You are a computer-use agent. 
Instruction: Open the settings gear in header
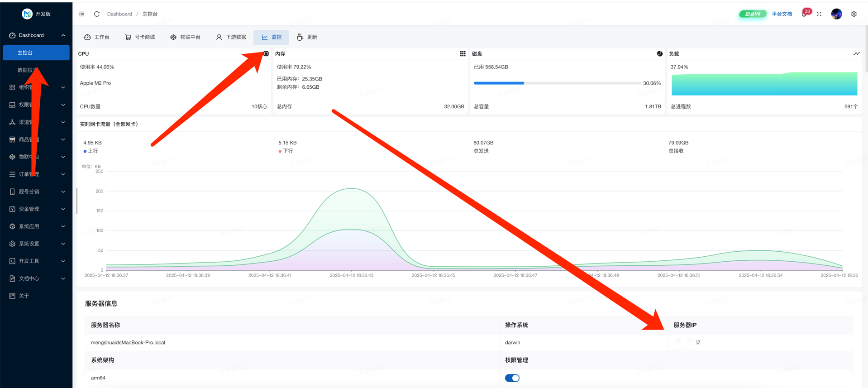[x=854, y=14]
